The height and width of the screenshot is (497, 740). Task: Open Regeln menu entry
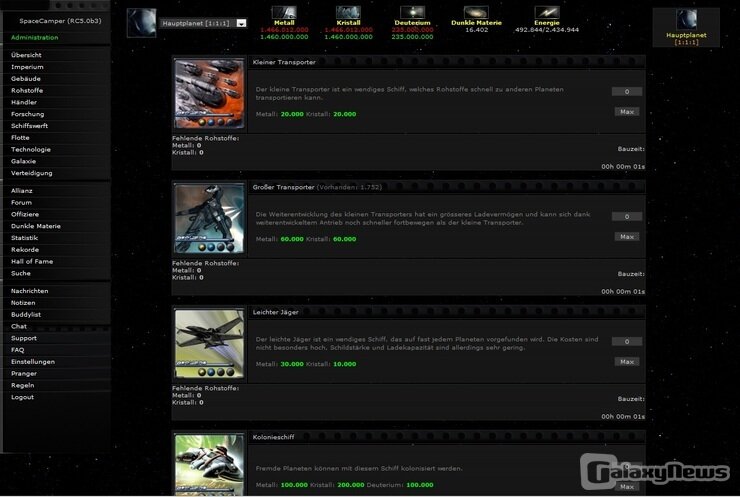[x=22, y=386]
